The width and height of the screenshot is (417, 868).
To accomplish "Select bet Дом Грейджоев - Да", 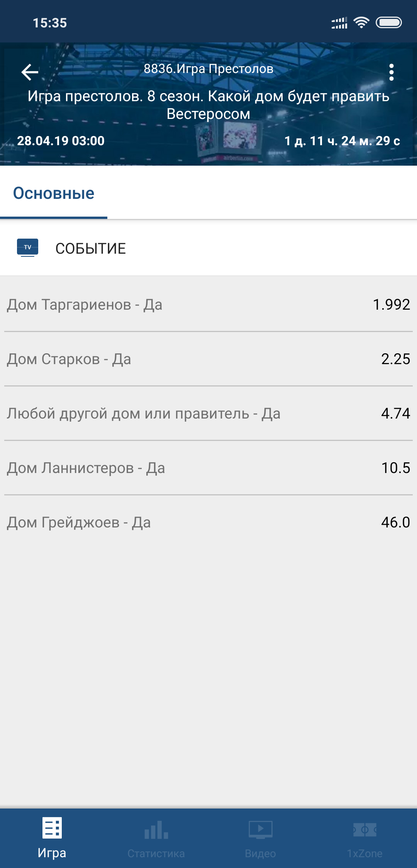I will tap(208, 522).
